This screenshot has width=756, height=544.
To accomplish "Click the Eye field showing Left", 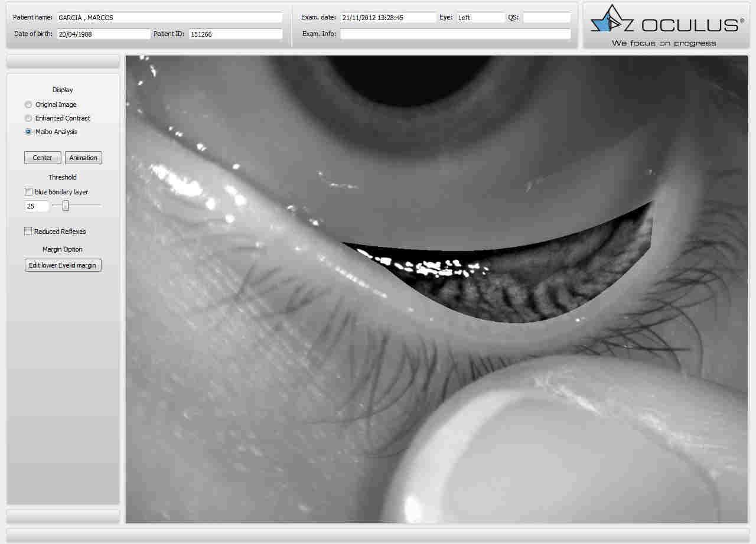I will [480, 18].
